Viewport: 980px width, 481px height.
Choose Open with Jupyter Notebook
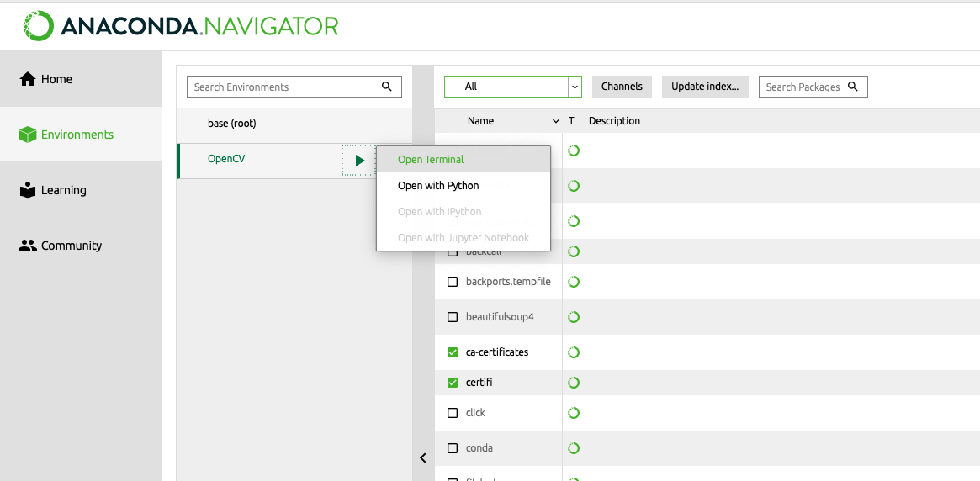[464, 238]
